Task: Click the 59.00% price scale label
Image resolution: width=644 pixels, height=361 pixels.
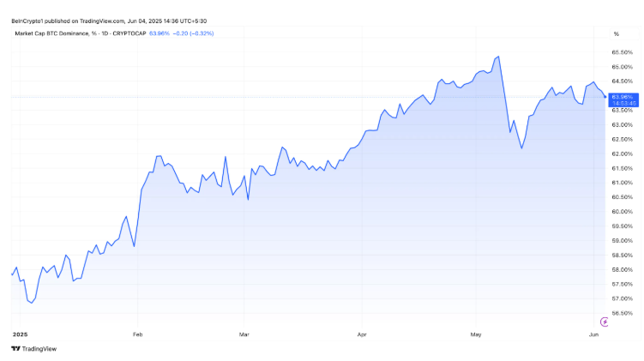Action: pyautogui.click(x=623, y=241)
